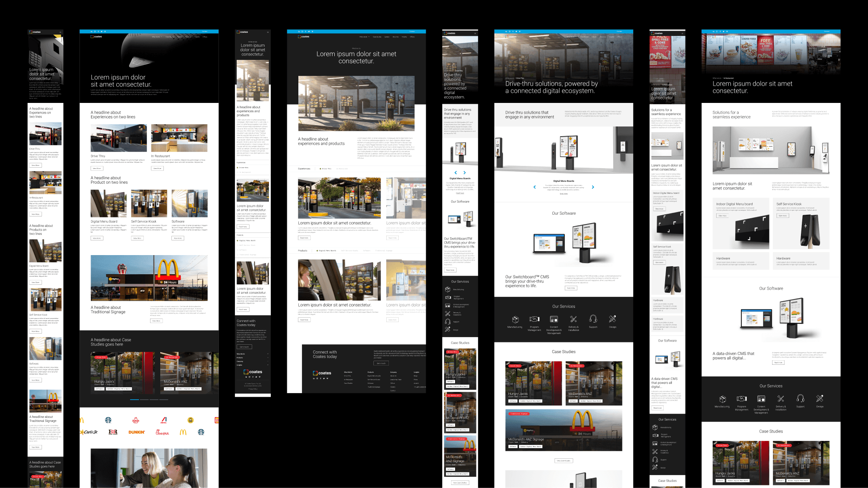Screen dimensions: 868x488
Task: Click the Manufacturing box icon under Our Services
Action: [x=515, y=319]
